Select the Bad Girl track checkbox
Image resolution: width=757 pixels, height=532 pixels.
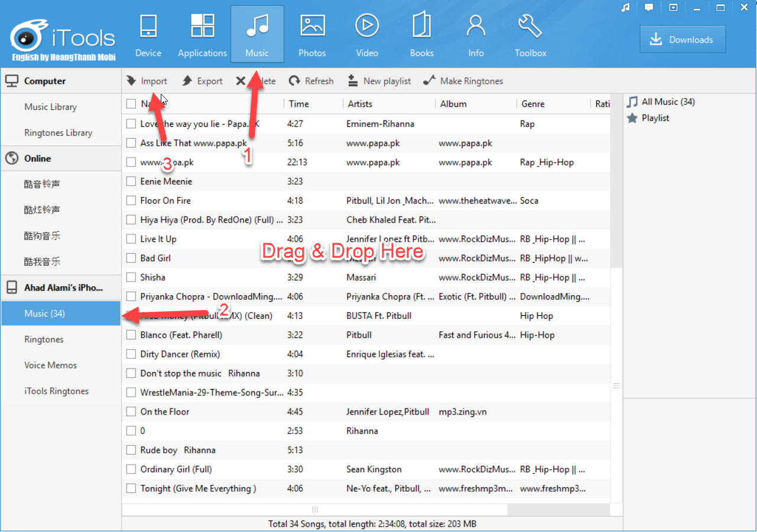[131, 258]
